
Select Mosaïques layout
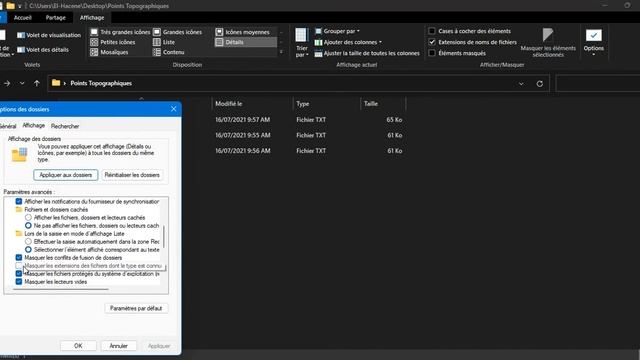click(109, 52)
